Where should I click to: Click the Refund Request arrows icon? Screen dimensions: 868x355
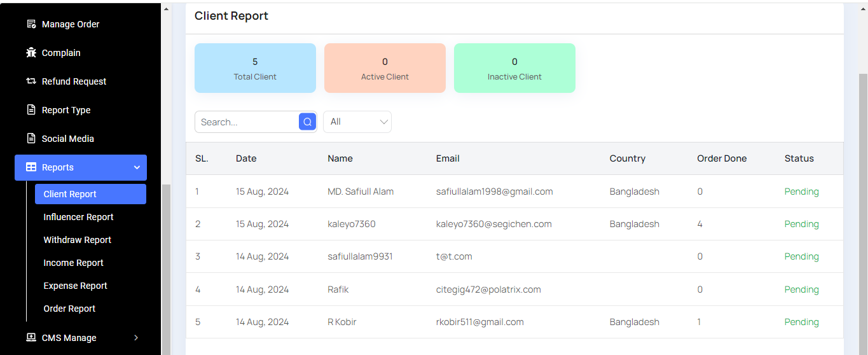(31, 81)
